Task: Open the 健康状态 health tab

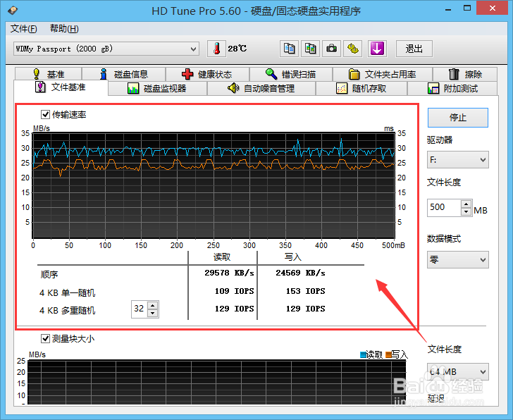Action: pos(208,74)
